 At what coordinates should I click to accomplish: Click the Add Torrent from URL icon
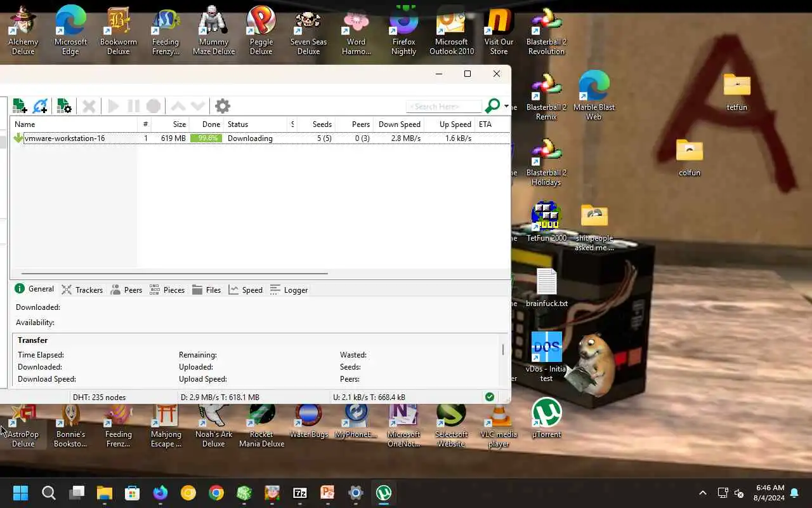click(41, 106)
